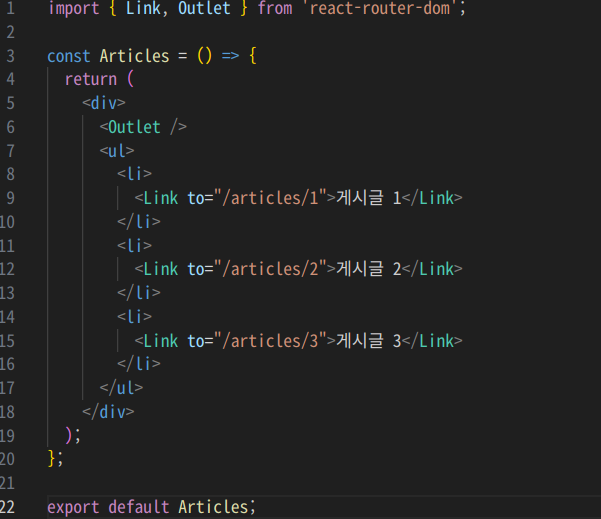Click the "/articles/2" path string

coord(270,269)
